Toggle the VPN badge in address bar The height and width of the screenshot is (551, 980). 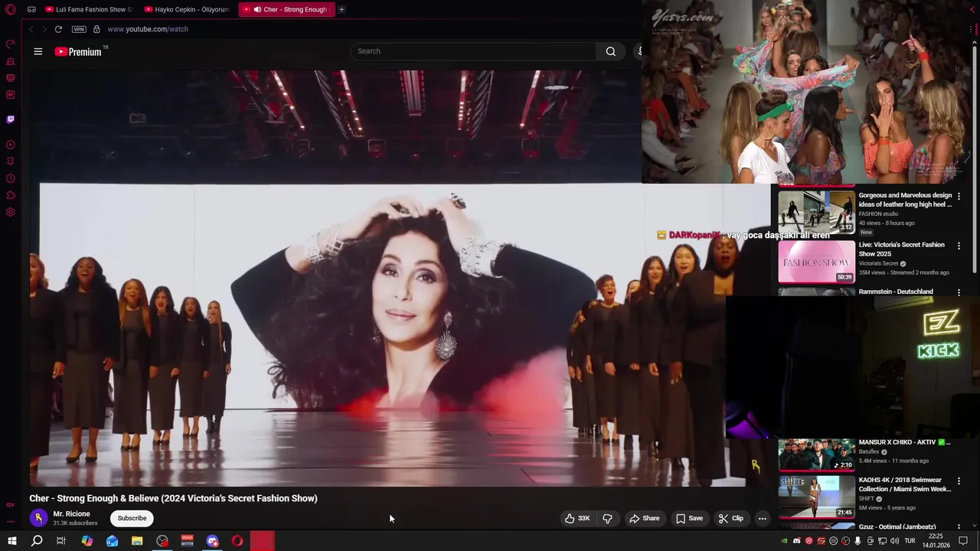click(x=79, y=29)
